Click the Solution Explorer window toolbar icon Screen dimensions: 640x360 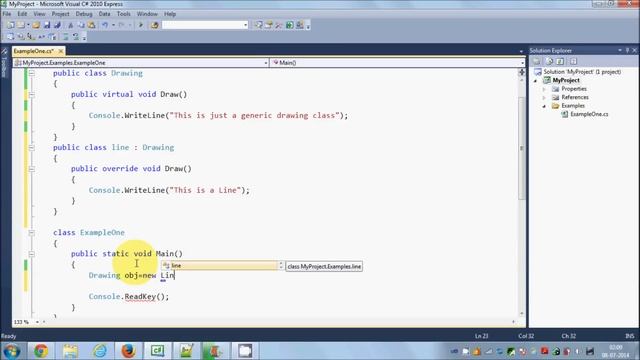pyautogui.click(x=258, y=25)
